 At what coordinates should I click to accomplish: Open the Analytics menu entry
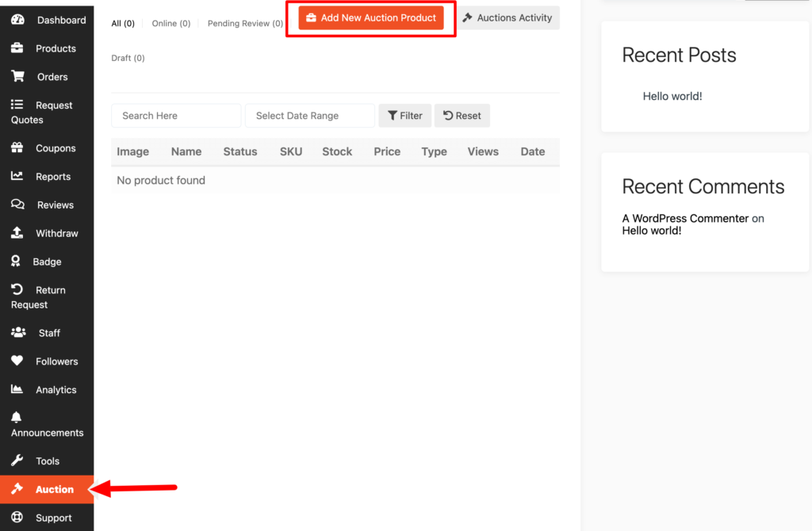coord(47,390)
